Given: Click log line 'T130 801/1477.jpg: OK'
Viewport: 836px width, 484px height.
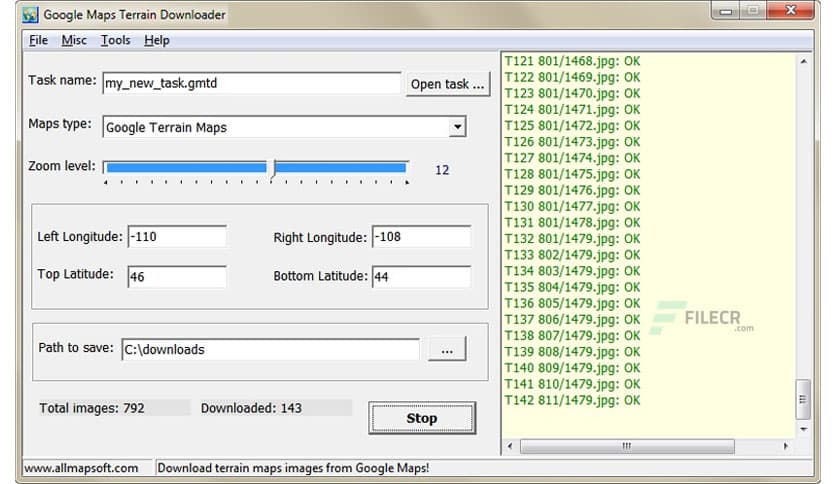Looking at the screenshot, I should pyautogui.click(x=572, y=206).
